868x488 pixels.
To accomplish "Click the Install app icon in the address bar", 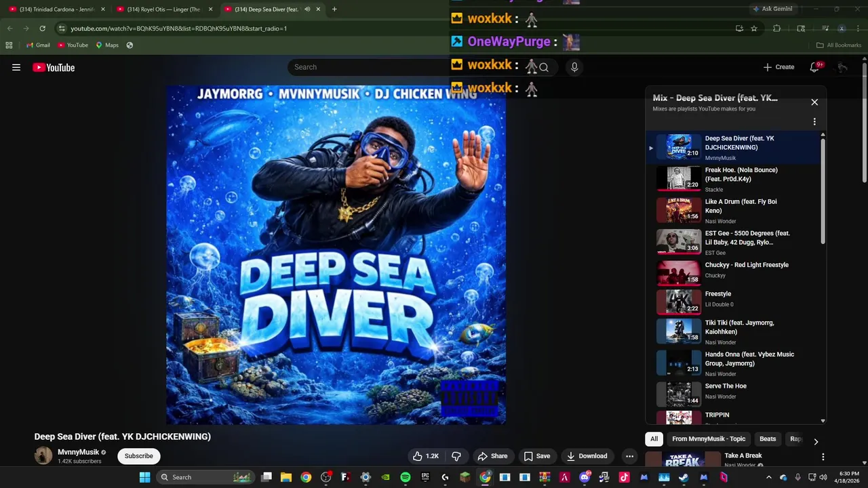I will coord(739,28).
